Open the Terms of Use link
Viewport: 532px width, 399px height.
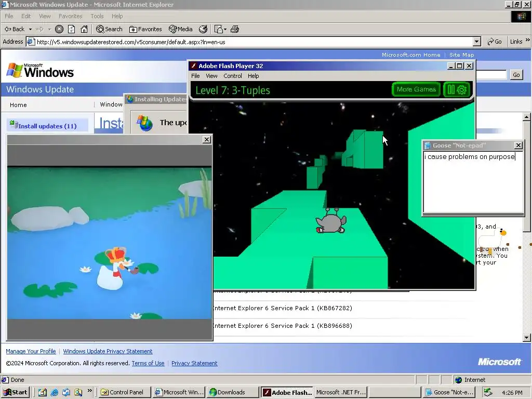click(148, 363)
